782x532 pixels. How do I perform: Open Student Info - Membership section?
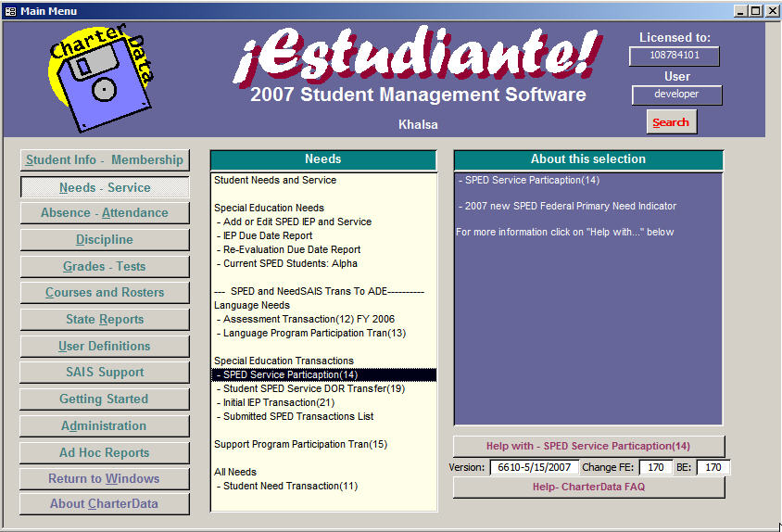click(x=105, y=160)
